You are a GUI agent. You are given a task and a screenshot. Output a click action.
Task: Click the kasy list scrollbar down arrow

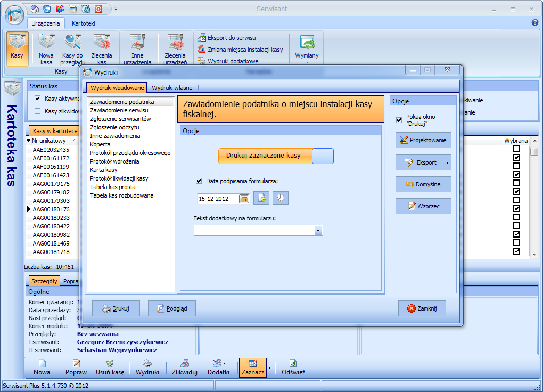coord(534,254)
